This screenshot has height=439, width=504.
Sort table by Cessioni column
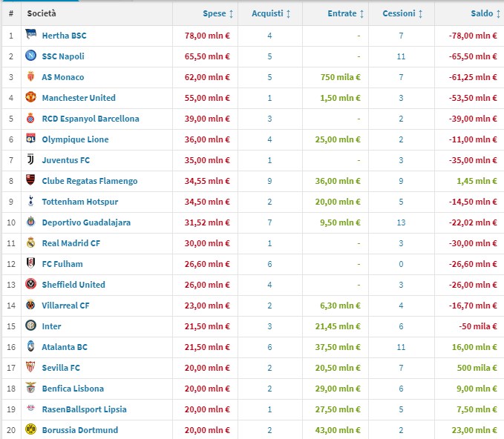pos(402,13)
